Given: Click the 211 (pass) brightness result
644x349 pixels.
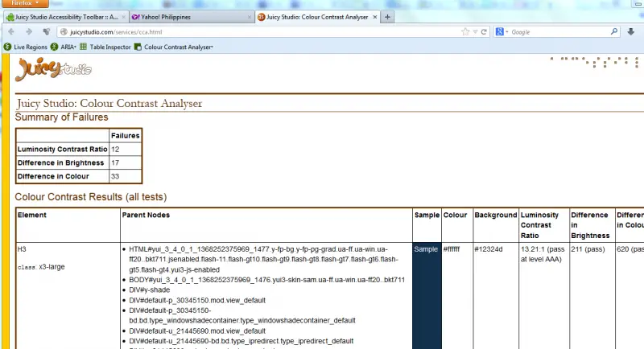Looking at the screenshot, I should coord(588,249).
